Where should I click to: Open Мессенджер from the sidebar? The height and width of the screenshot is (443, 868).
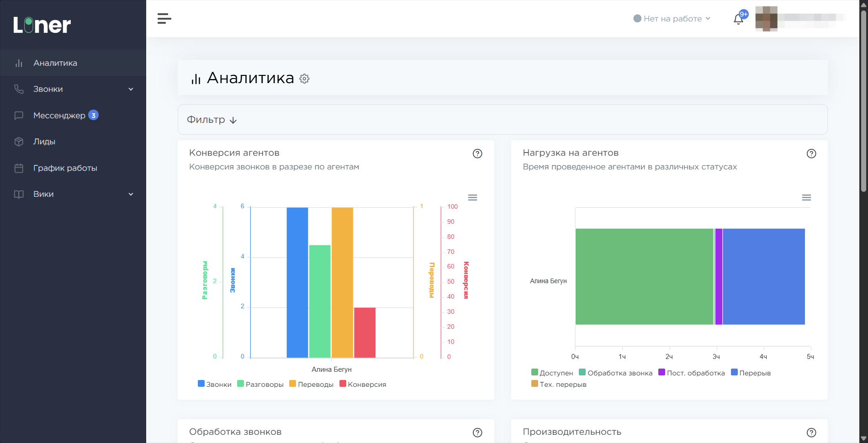[59, 116]
